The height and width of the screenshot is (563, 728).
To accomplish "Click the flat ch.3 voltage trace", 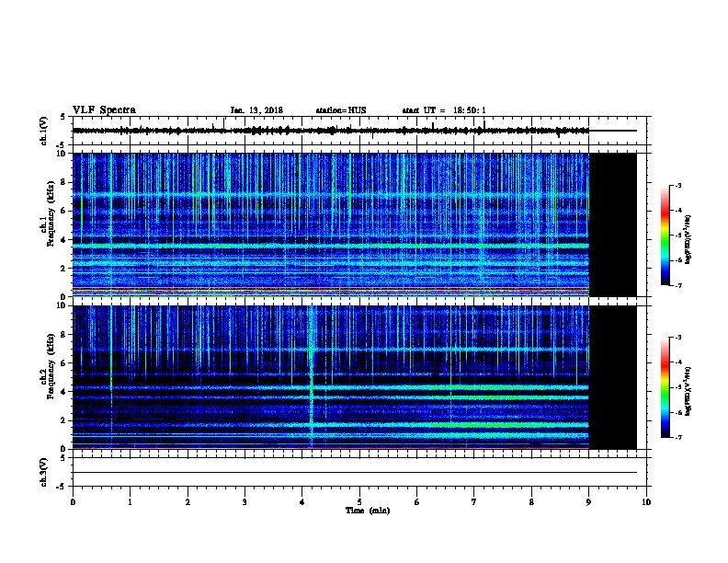I will point(355,473).
